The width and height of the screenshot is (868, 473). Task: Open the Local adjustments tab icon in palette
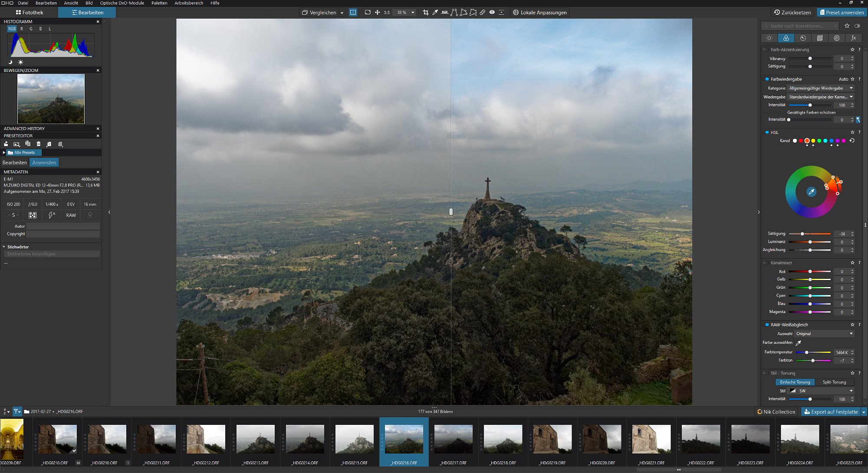(837, 38)
